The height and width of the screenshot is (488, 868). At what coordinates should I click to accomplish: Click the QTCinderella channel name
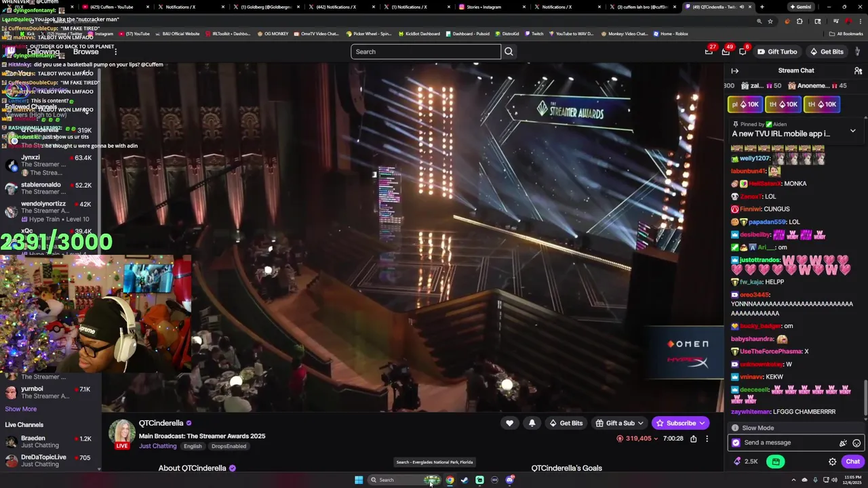(x=161, y=423)
